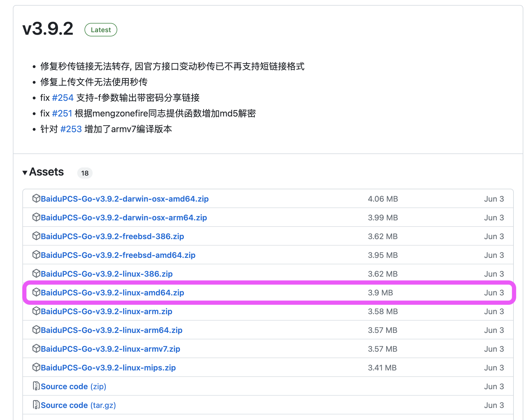Click the 4.06 MB file size
This screenshot has height=420, width=530.
coord(383,199)
